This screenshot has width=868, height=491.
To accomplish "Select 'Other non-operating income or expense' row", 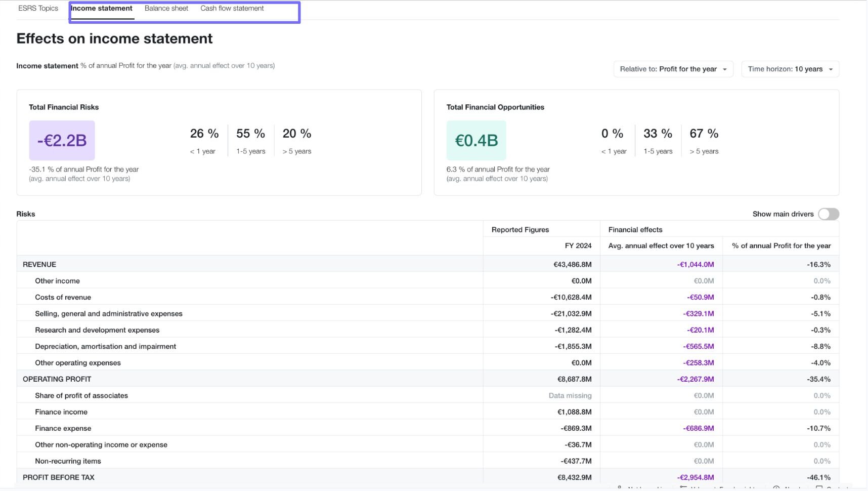I will 101,444.
